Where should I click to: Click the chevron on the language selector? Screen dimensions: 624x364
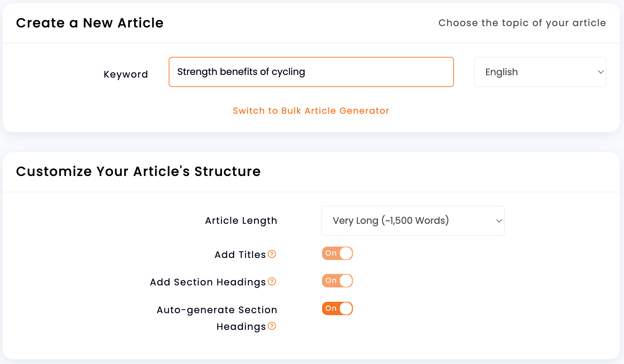600,72
